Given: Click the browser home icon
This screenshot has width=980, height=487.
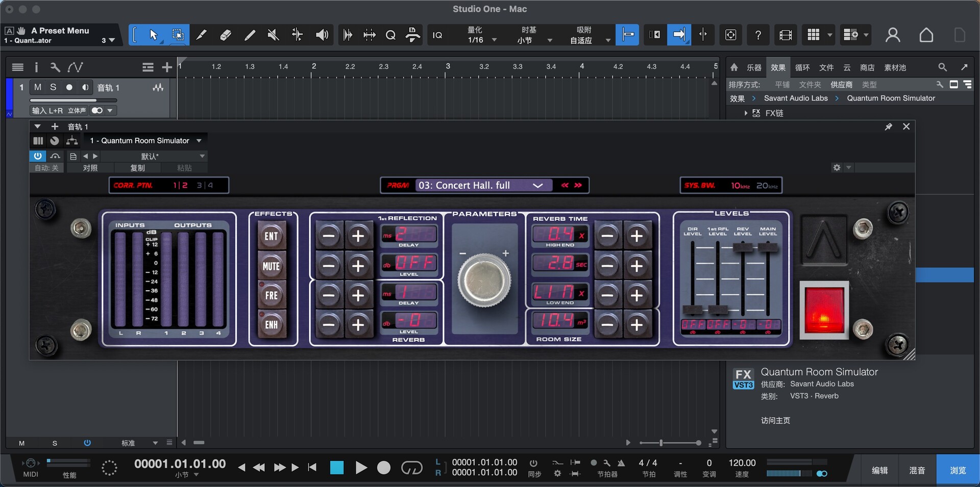Looking at the screenshot, I should click(x=734, y=67).
